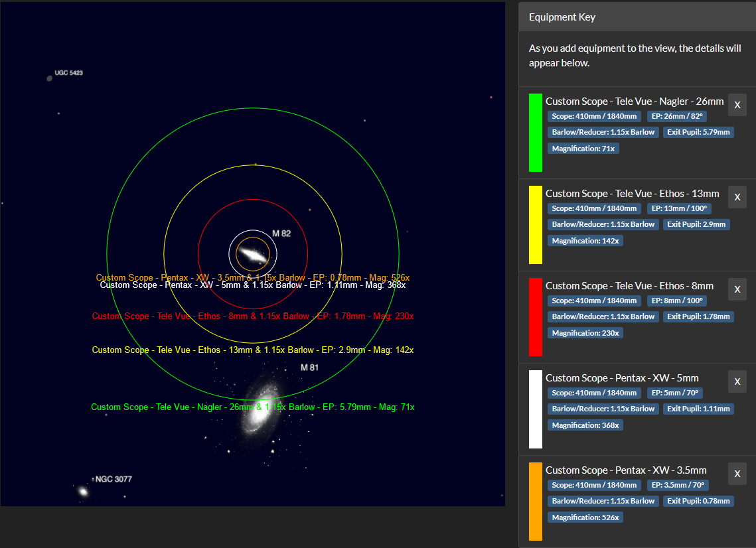This screenshot has width=756, height=548.
Task: Click the red Ethos 8mm color swatch
Action: (535, 317)
